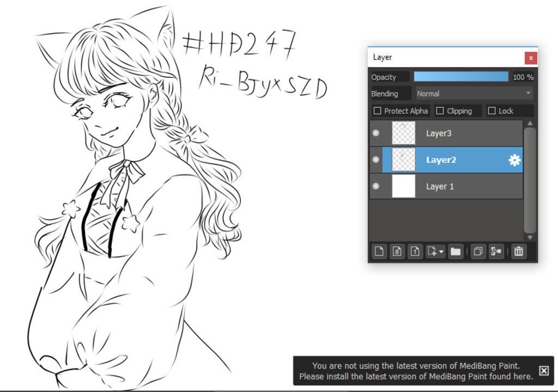This screenshot has height=392, width=558.
Task: Open the Blending mode dropdown
Action: coord(474,94)
